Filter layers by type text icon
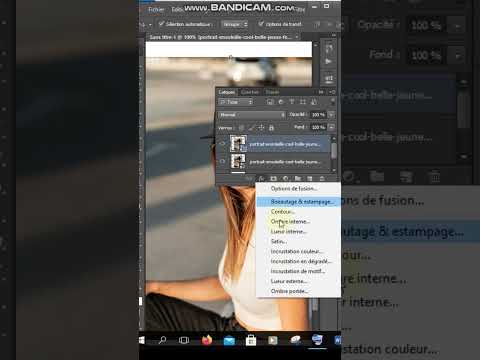 coord(292,102)
